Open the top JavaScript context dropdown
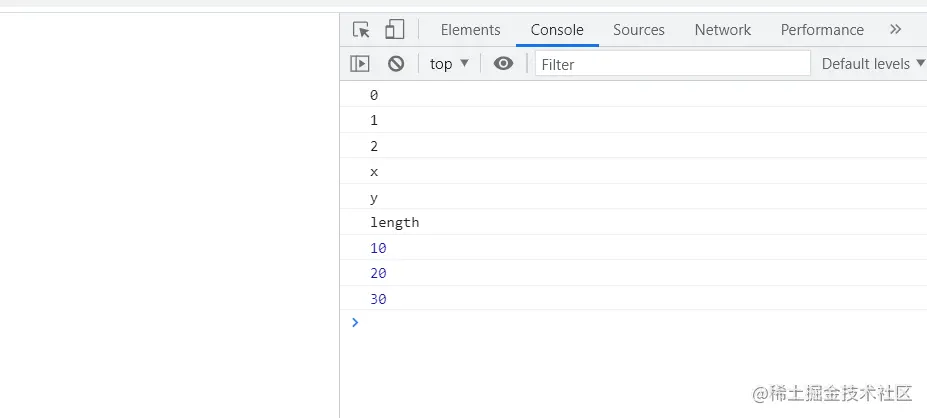927x418 pixels. 449,64
